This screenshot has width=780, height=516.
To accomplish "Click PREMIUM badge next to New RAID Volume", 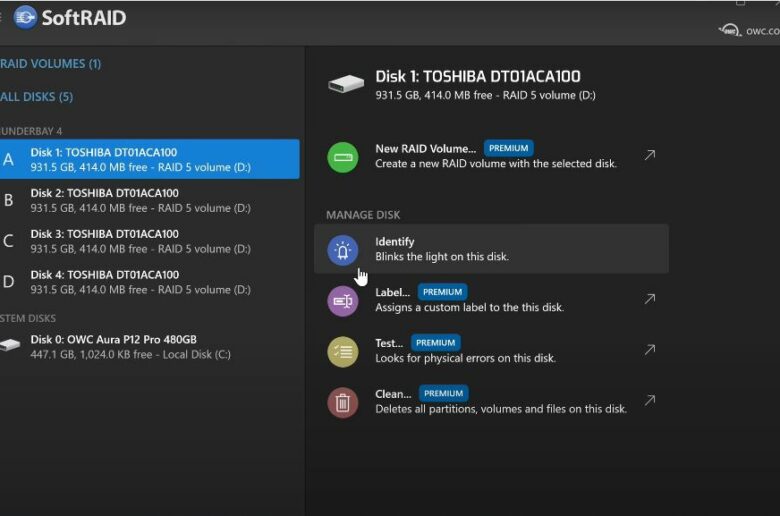I will pos(508,148).
